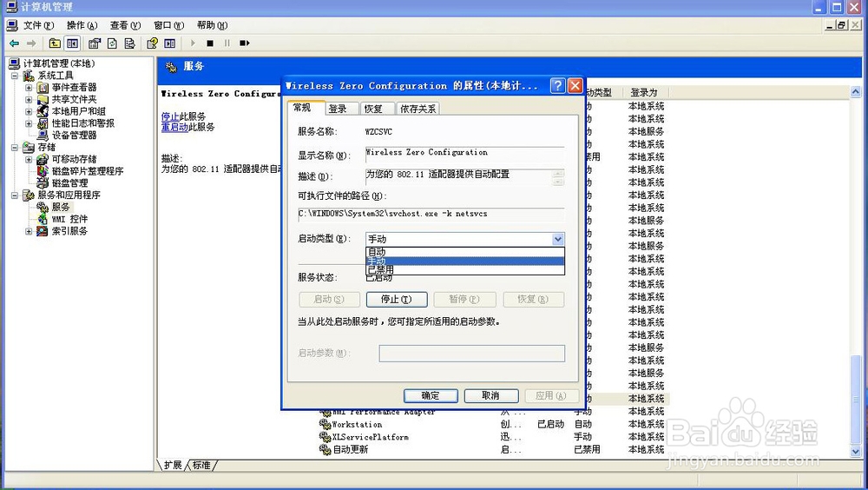Image resolution: width=868 pixels, height=490 pixels.
Task: Click the 停止(T) button
Action: (397, 300)
